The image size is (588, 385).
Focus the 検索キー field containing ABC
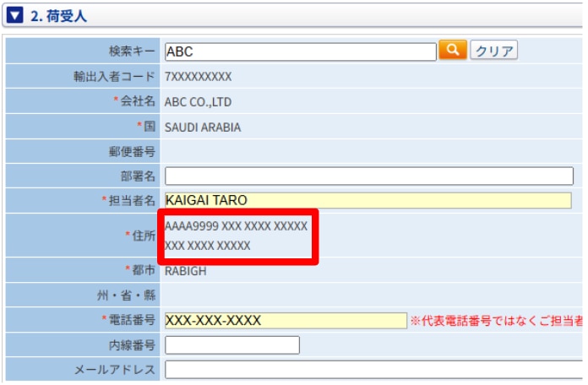pos(300,51)
